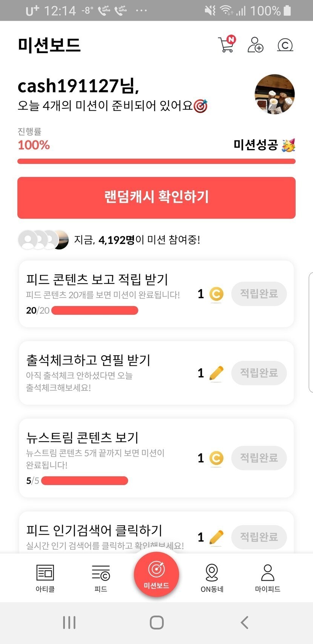Open the ON동네 tab
The height and width of the screenshot is (644, 313).
point(212,578)
